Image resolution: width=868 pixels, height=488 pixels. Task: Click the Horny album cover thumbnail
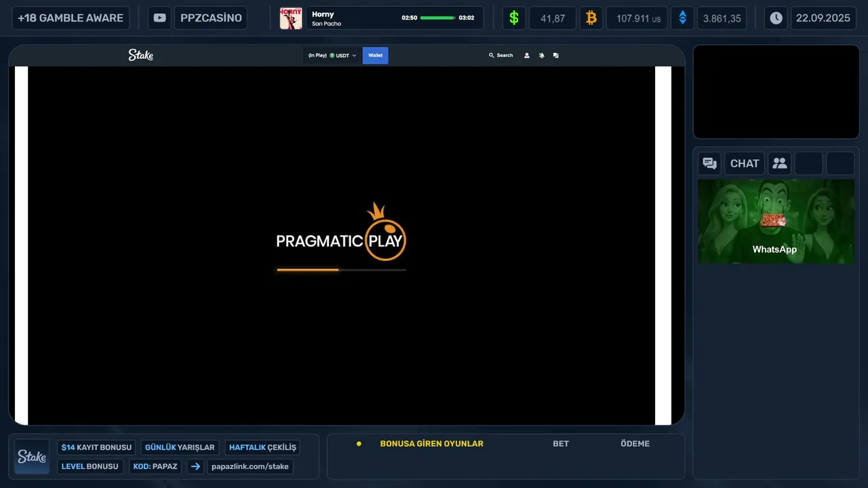pyautogui.click(x=291, y=18)
